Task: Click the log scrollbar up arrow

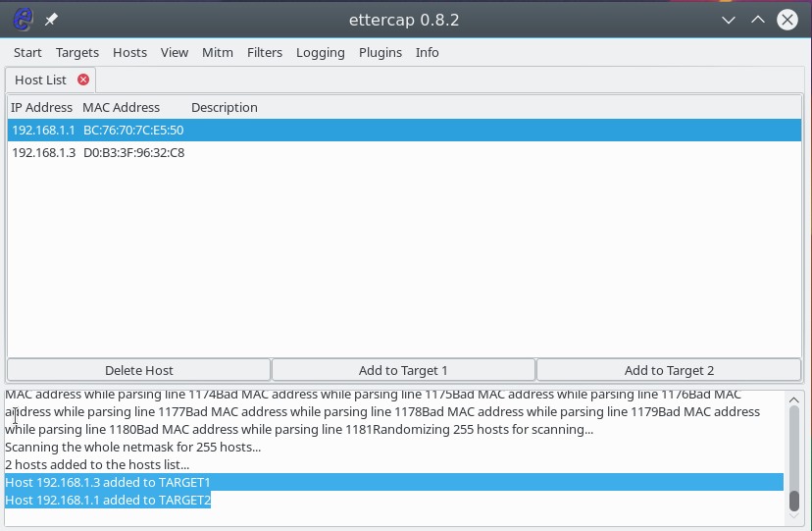Action: 794,399
